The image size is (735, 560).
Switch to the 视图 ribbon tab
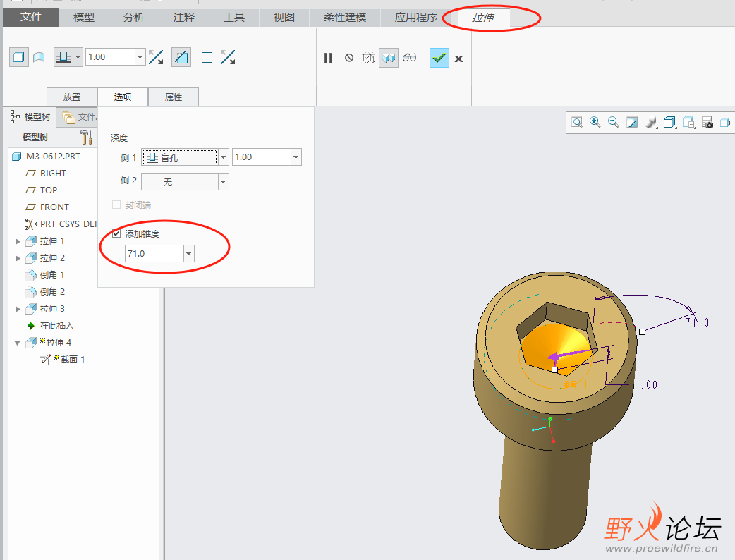click(284, 18)
